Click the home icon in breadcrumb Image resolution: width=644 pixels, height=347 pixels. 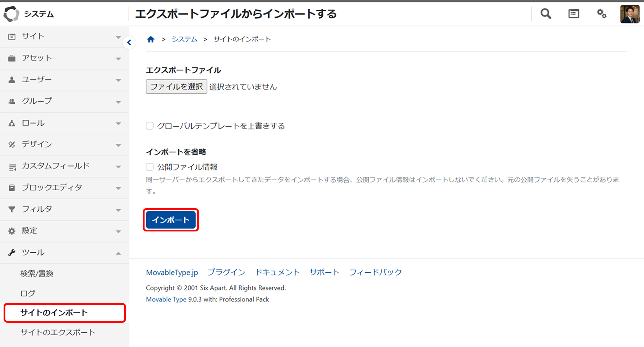point(151,39)
